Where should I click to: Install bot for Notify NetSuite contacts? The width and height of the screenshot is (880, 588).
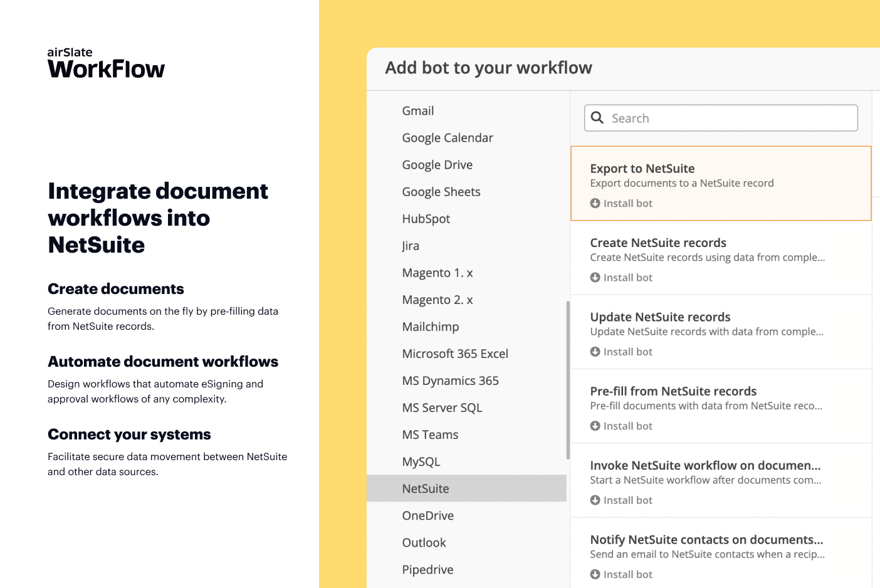pos(621,574)
